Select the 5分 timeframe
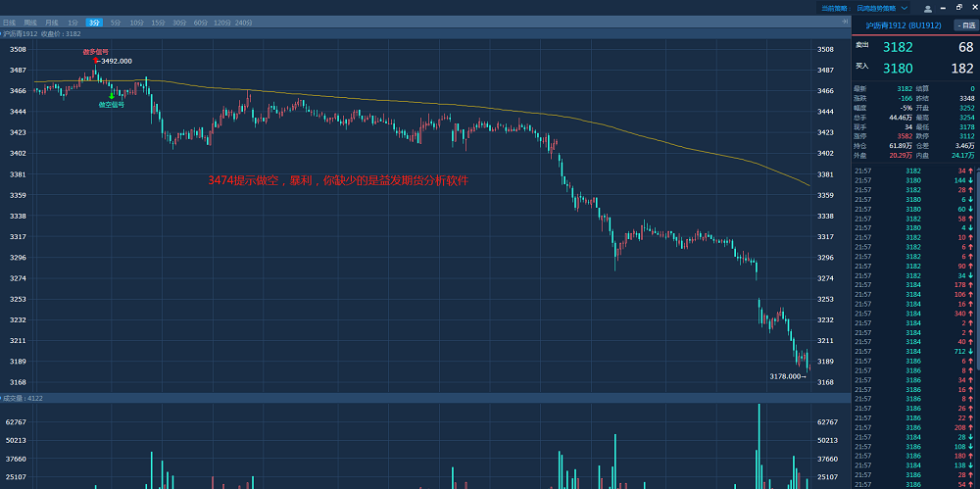This screenshot has height=489, width=980. 116,22
